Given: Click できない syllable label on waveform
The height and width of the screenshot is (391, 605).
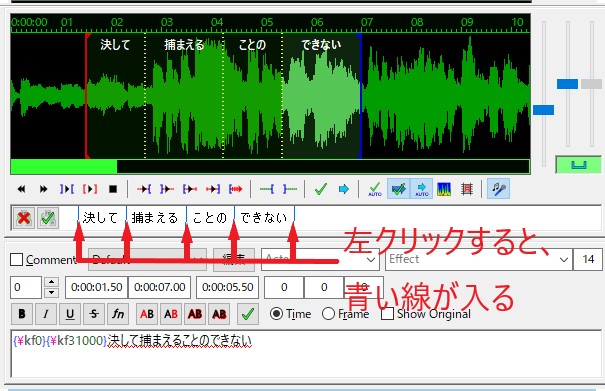Looking at the screenshot, I should click(321, 45).
